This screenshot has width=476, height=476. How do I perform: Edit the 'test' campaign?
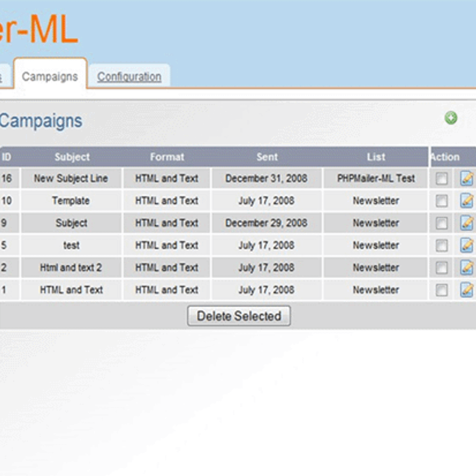467,245
